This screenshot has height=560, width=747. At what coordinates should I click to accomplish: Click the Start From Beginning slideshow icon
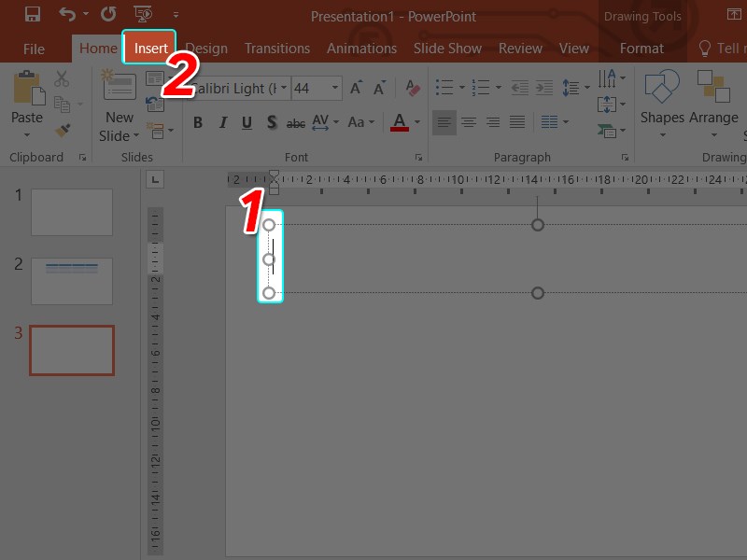[x=144, y=15]
